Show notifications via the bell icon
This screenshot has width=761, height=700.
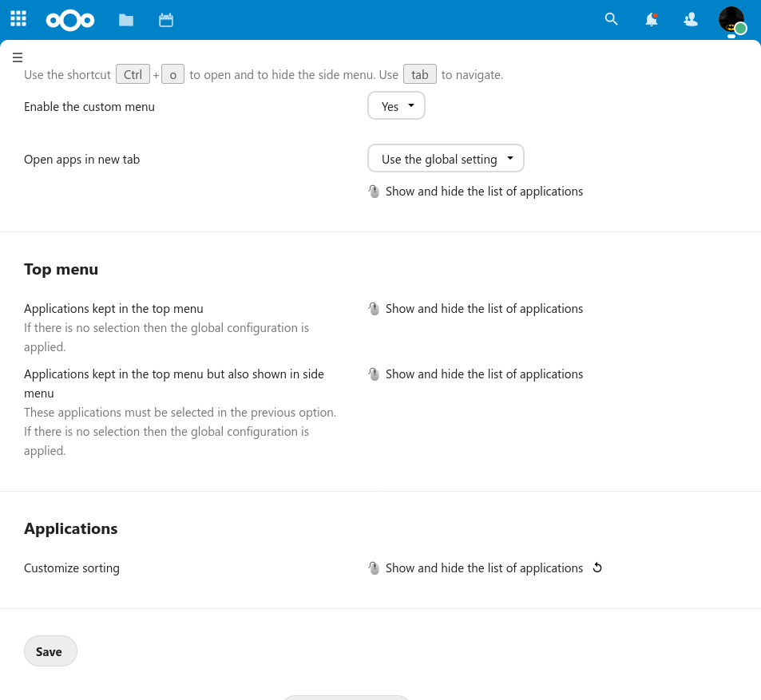click(x=652, y=20)
